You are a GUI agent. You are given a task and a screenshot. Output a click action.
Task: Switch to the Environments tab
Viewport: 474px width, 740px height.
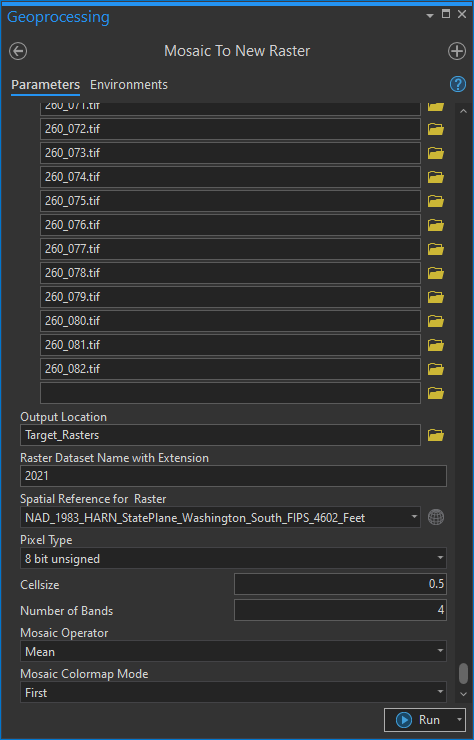click(x=129, y=85)
